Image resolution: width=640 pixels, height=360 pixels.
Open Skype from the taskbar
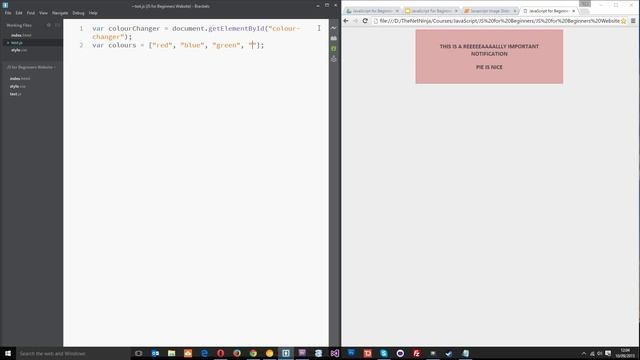point(384,353)
